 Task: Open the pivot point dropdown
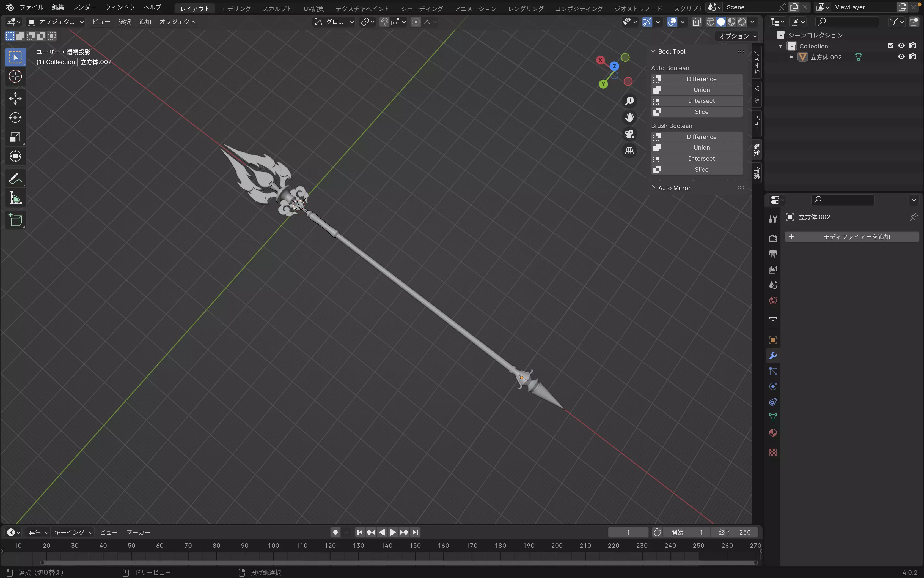368,22
